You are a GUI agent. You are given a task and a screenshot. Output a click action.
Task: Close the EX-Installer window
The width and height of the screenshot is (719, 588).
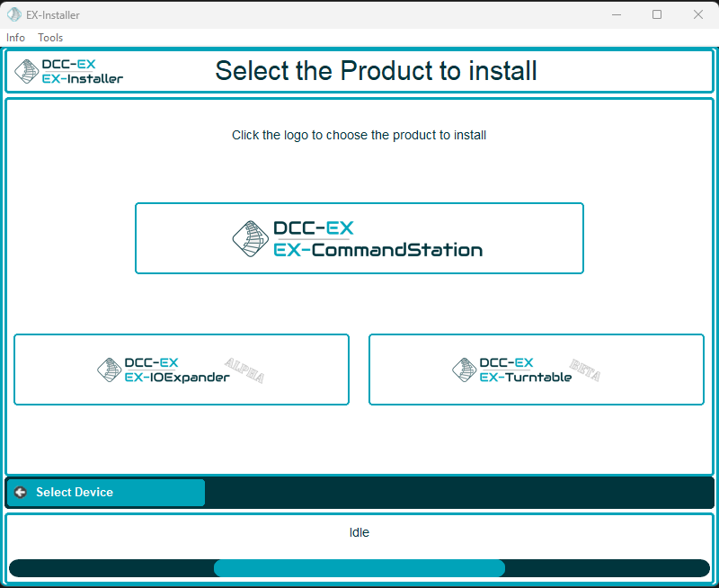(x=698, y=14)
